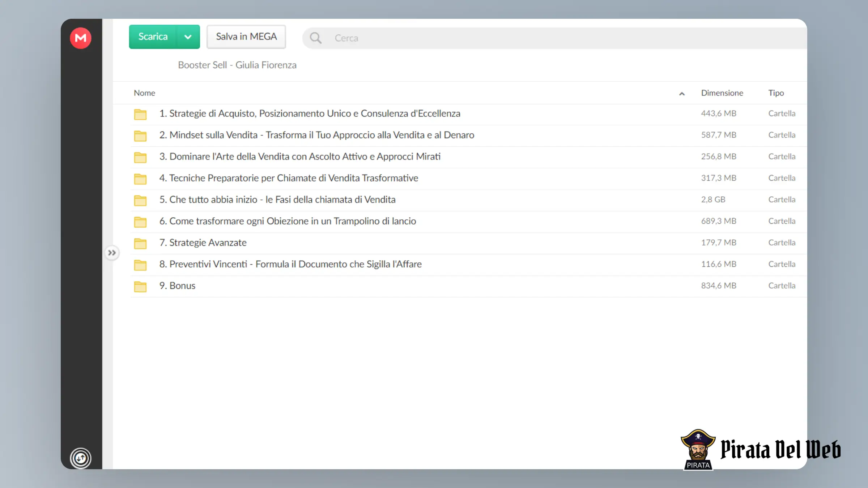Click the red MEGA logo icon

(81, 38)
